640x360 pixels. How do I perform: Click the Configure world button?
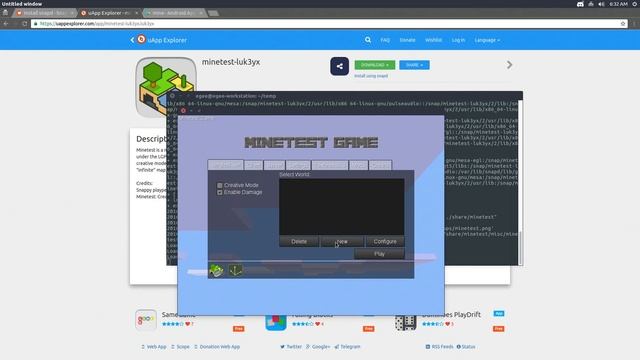[x=384, y=241]
